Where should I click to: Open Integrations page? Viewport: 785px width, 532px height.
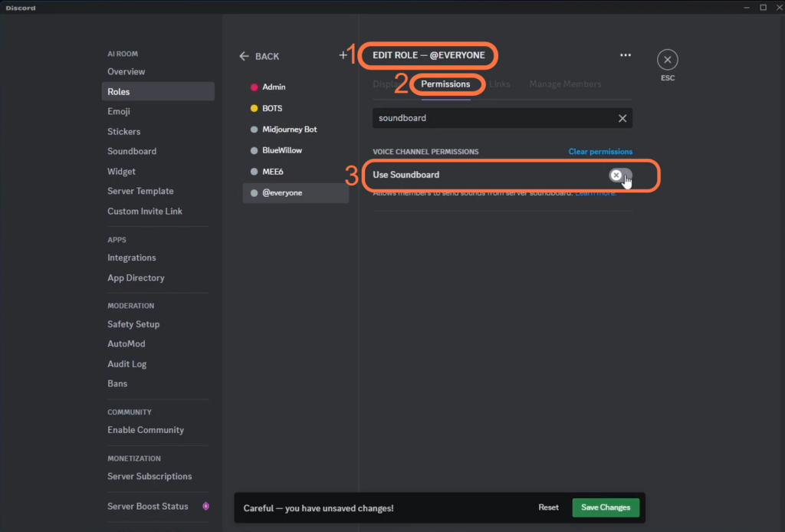tap(158, 258)
